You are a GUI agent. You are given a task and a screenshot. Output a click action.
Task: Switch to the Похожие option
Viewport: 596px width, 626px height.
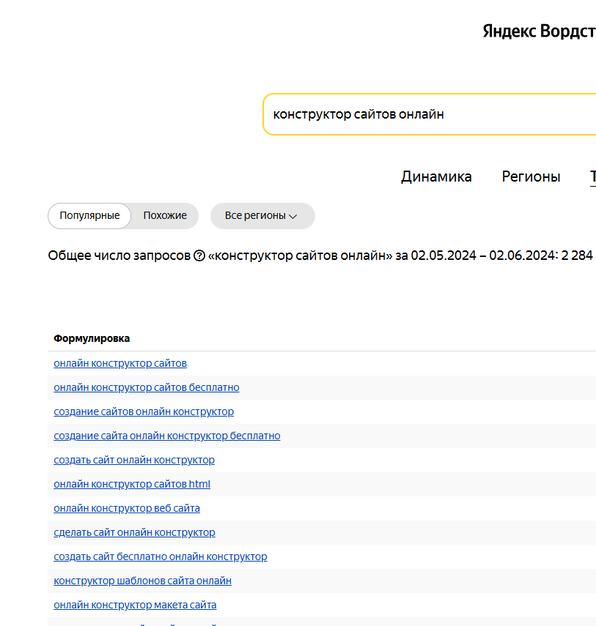click(x=165, y=216)
